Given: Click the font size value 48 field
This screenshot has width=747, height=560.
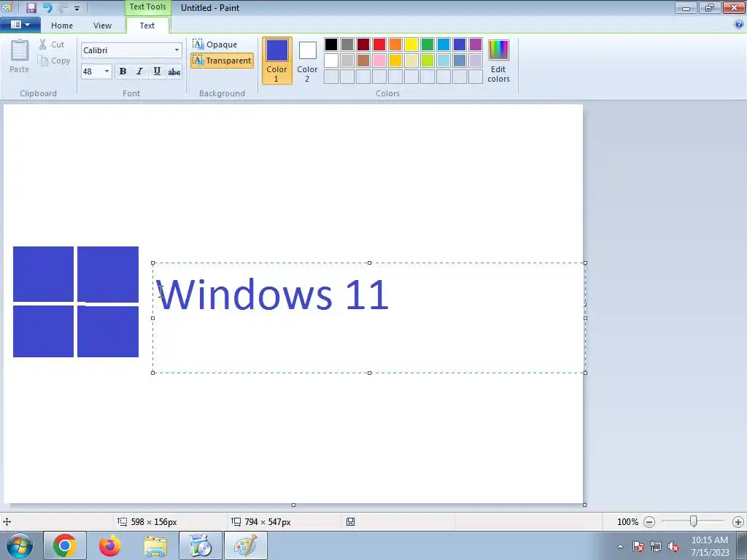Looking at the screenshot, I should (91, 71).
